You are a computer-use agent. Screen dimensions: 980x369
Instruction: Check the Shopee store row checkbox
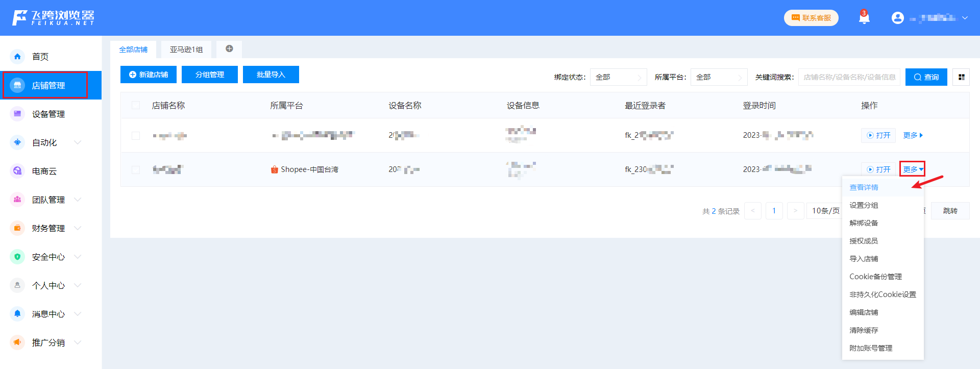point(136,169)
